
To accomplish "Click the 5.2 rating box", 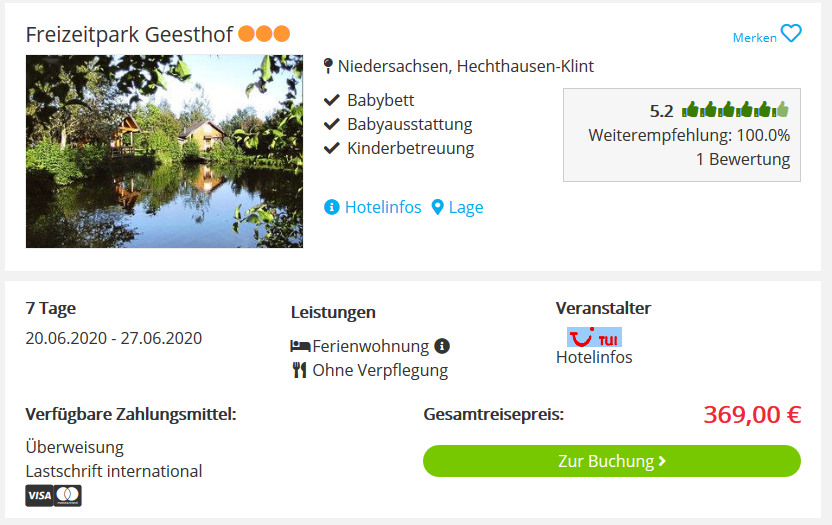I will (682, 135).
